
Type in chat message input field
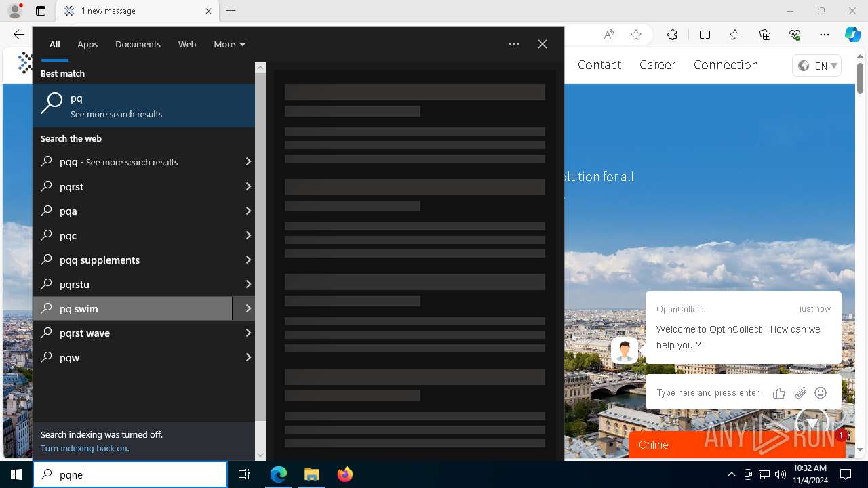coord(709,392)
